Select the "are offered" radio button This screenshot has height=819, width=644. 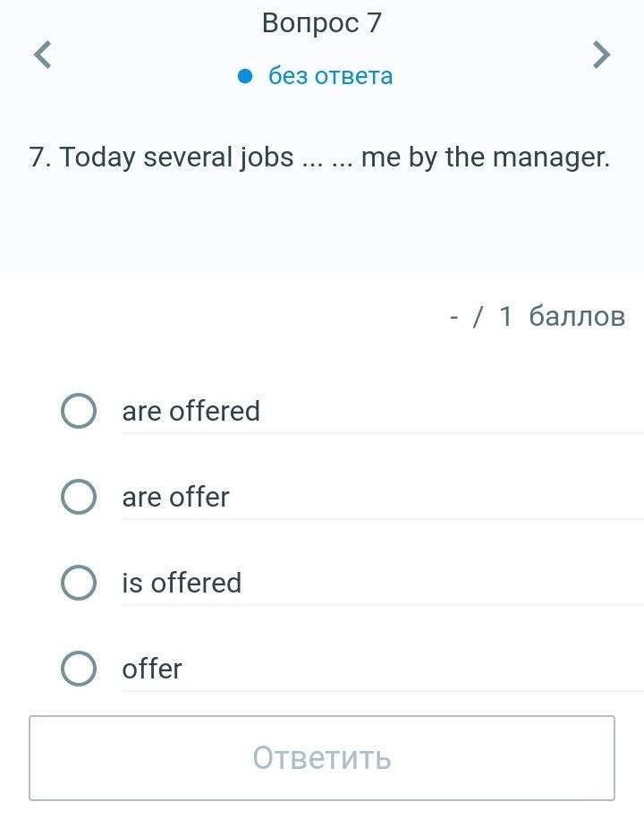tap(79, 411)
